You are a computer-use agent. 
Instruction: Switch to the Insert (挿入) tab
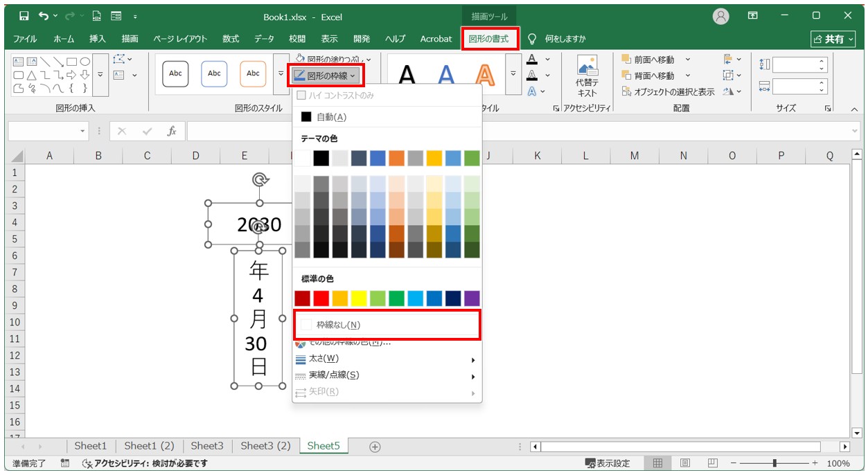(x=98, y=39)
